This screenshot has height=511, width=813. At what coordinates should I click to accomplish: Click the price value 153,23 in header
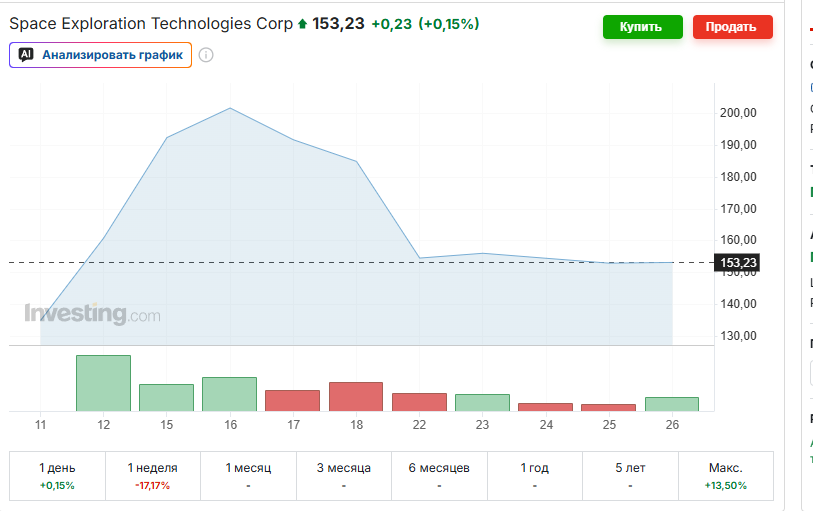(338, 24)
